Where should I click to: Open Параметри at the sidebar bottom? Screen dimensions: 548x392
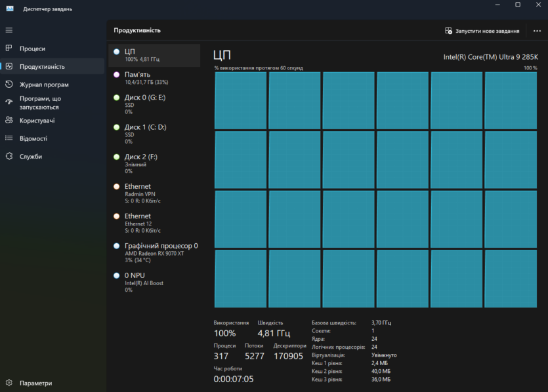pyautogui.click(x=53, y=383)
